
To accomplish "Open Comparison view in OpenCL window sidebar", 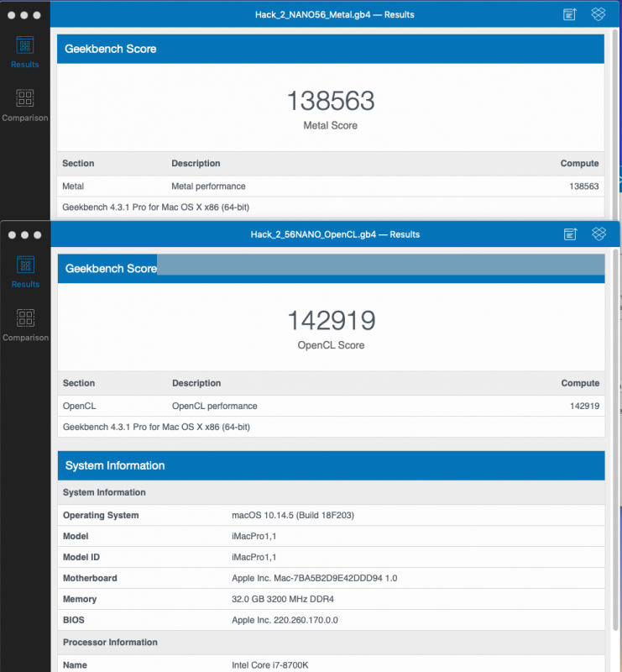I will [26, 325].
